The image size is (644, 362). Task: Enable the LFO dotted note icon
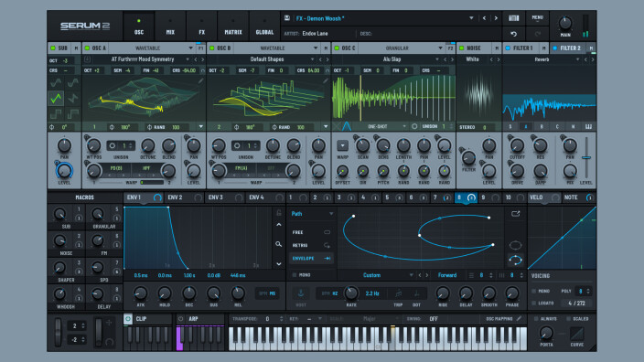[x=416, y=293]
